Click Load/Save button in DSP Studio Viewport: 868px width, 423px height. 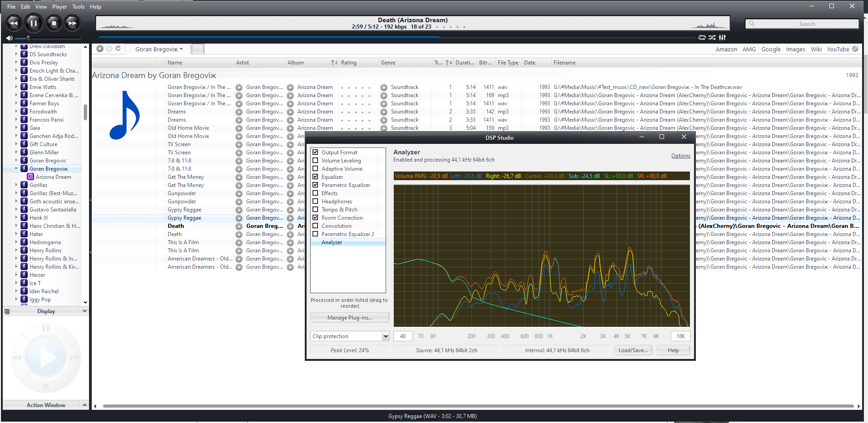[x=633, y=350]
